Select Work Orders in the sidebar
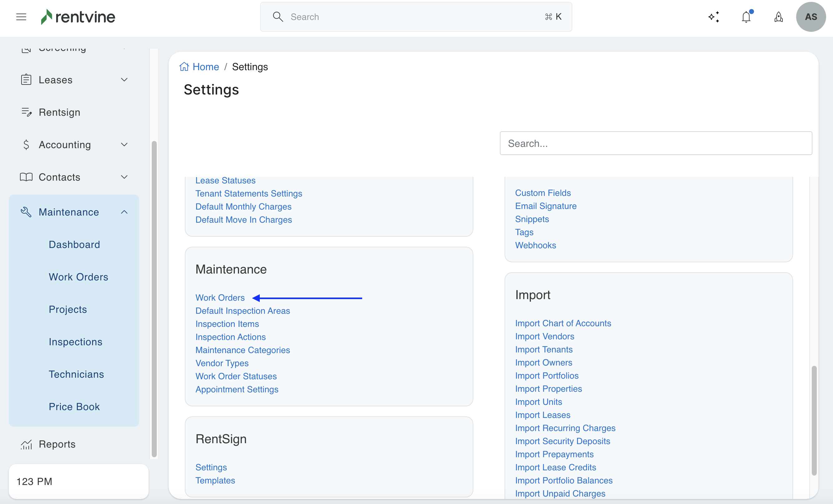The width and height of the screenshot is (833, 504). (78, 277)
